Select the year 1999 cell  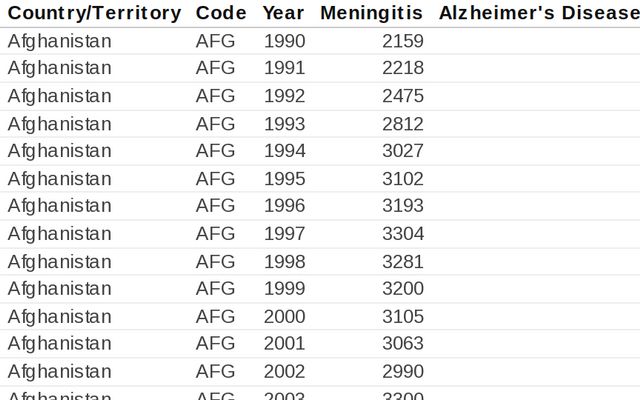[285, 289]
